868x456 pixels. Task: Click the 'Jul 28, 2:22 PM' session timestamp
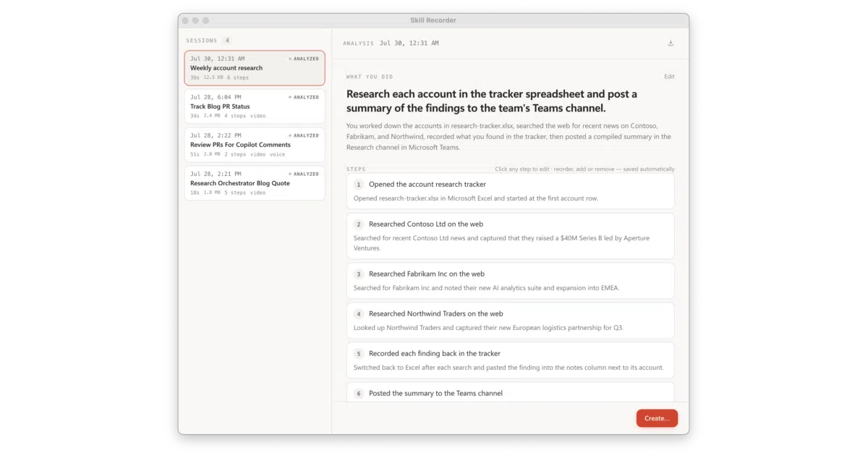(216, 135)
